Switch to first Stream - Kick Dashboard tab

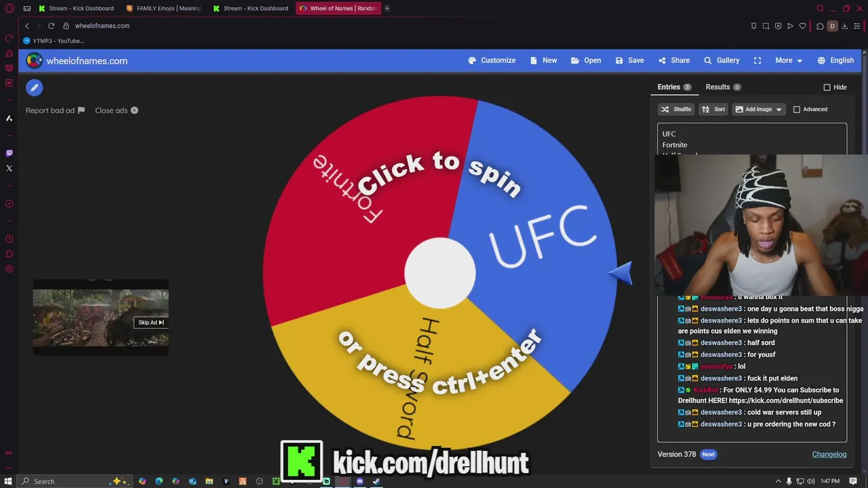click(x=76, y=8)
